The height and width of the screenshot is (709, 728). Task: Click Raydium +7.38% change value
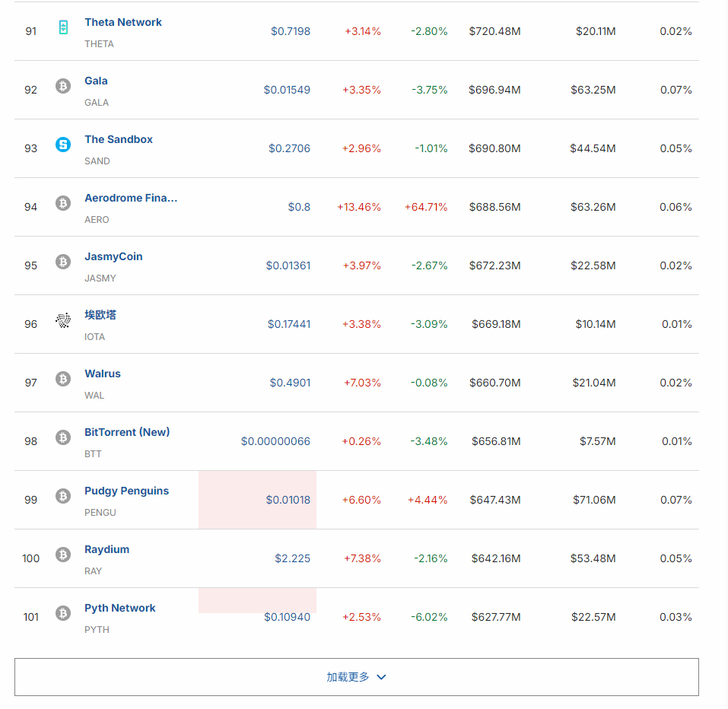coord(362,558)
